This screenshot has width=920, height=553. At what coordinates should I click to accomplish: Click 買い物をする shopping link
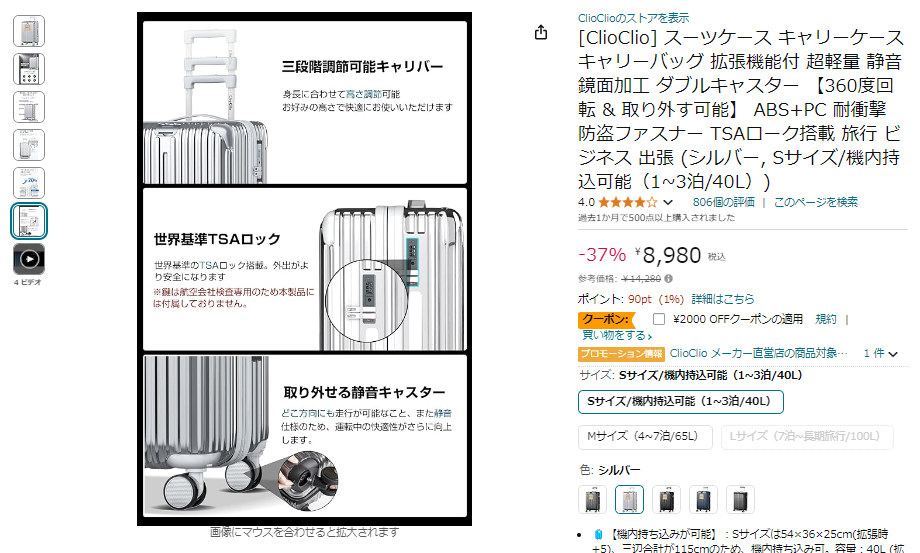(x=617, y=335)
